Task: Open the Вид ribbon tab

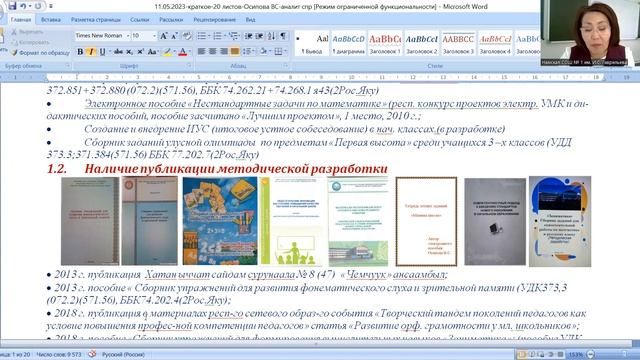Action: [251, 20]
